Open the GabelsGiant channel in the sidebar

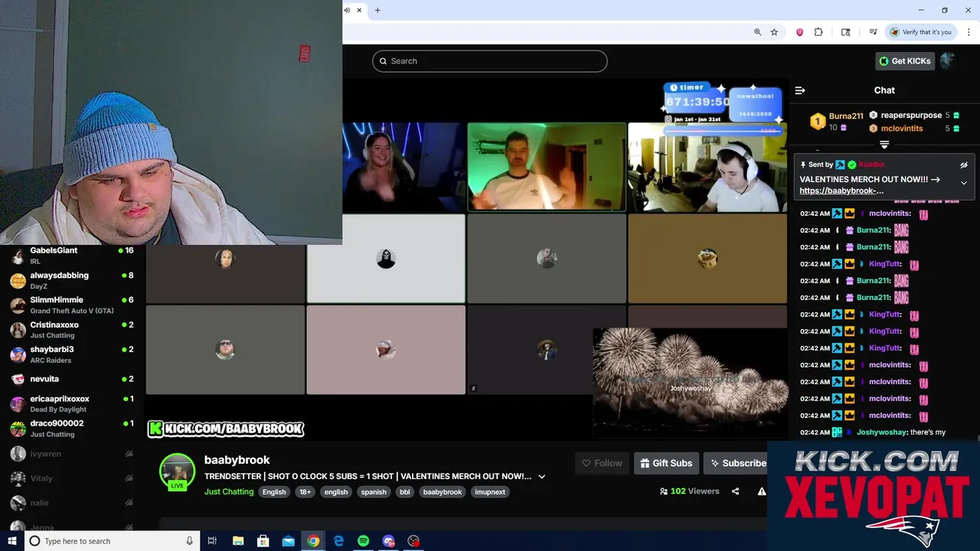click(x=72, y=256)
